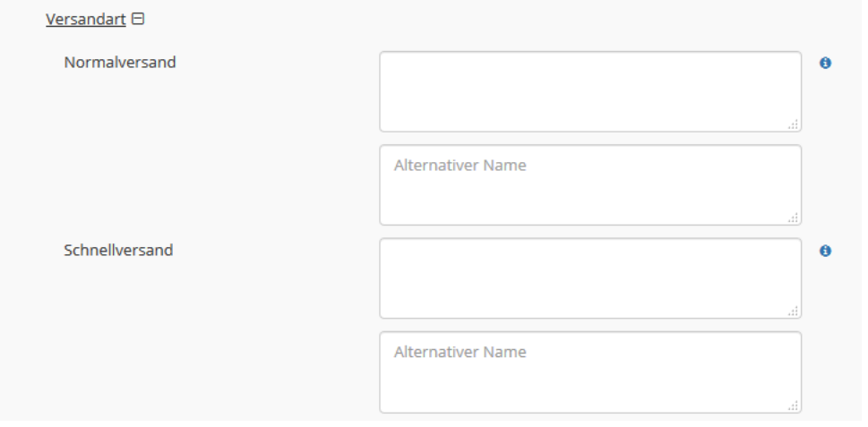Viewport: 868px width, 427px height.
Task: Click resize grip of first Alternativer Name box
Action: click(794, 218)
